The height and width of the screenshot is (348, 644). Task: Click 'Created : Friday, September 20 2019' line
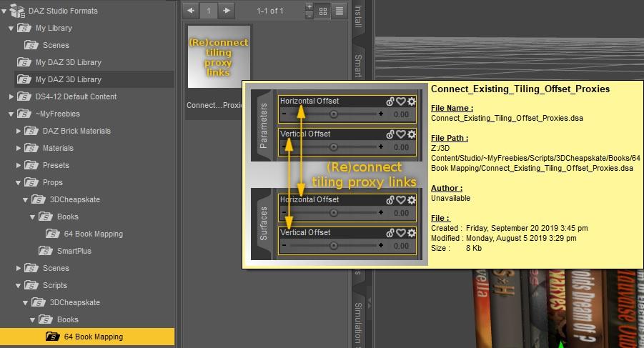point(510,228)
